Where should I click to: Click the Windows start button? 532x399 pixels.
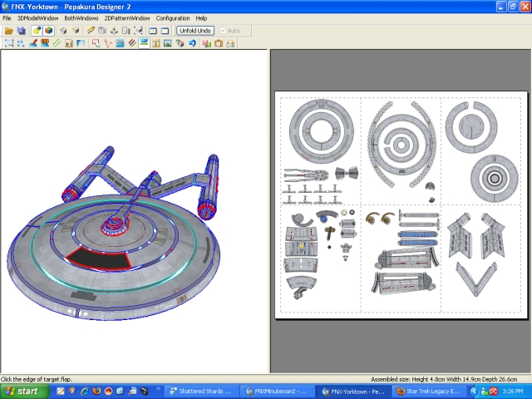pyautogui.click(x=24, y=392)
